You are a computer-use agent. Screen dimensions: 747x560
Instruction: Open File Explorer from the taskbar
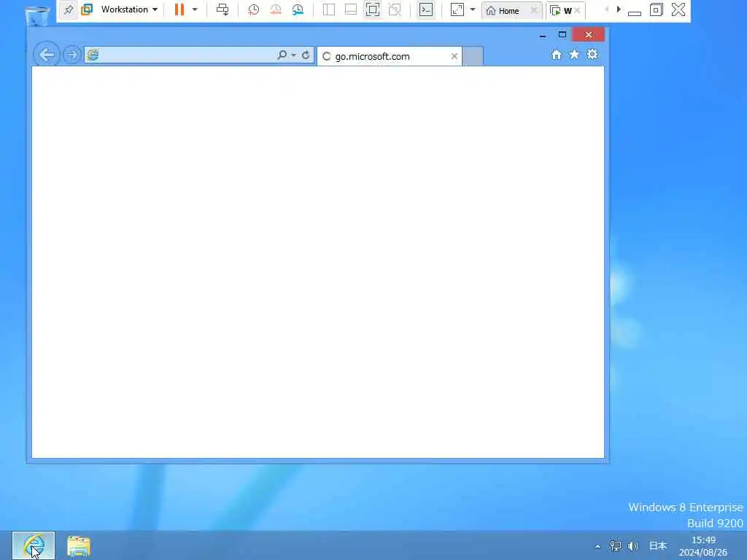[x=79, y=546]
